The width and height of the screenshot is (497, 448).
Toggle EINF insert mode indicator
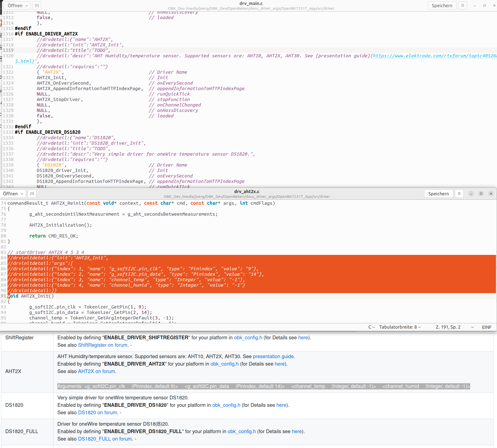point(486,327)
